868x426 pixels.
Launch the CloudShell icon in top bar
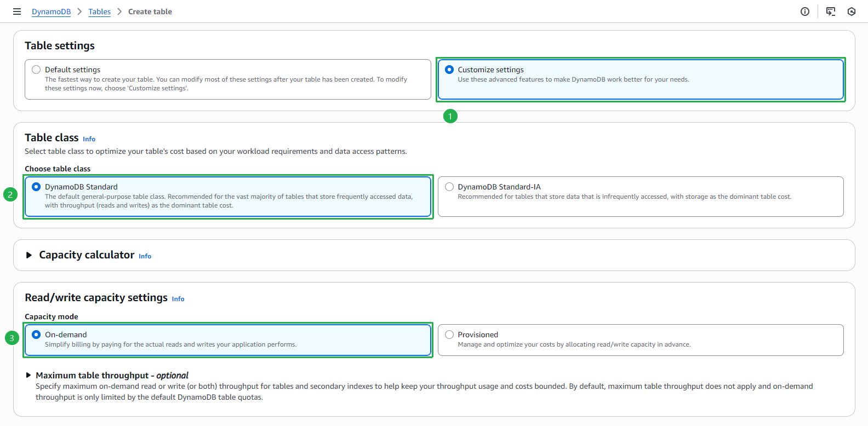tap(831, 11)
